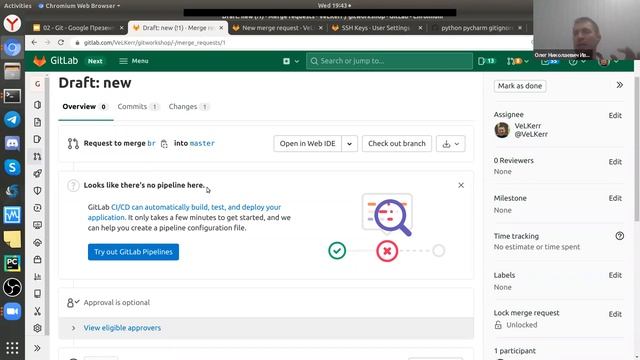Viewport: 640px width, 360px height.
Task: Open the Snippets scissors sidebar icon
Action: [x=37, y=311]
